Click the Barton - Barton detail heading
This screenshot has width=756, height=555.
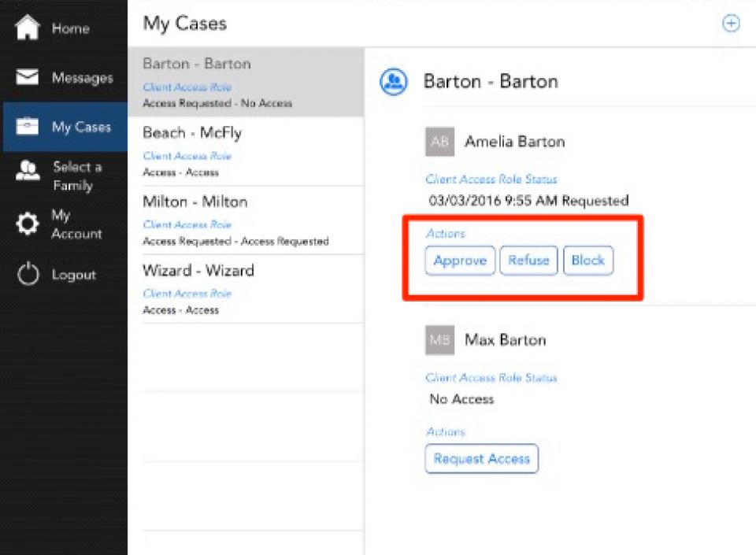(491, 81)
